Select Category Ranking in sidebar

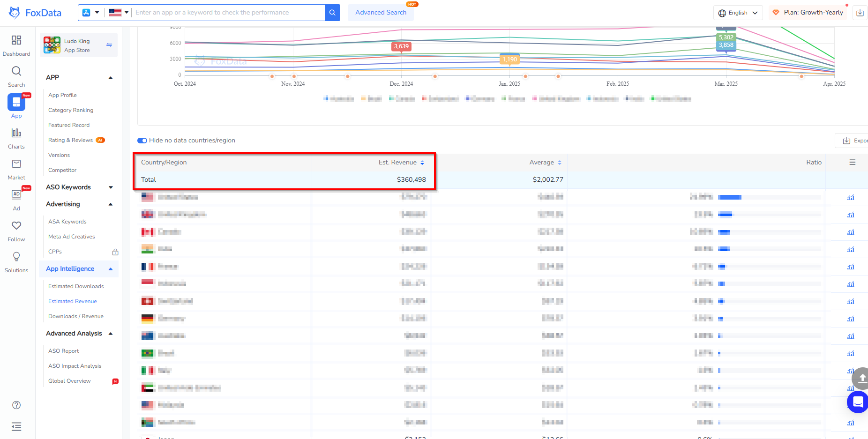pos(71,110)
